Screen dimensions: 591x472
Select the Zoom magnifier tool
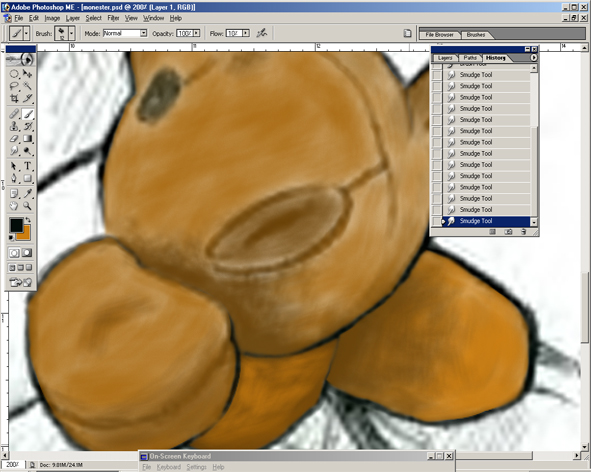[28, 206]
